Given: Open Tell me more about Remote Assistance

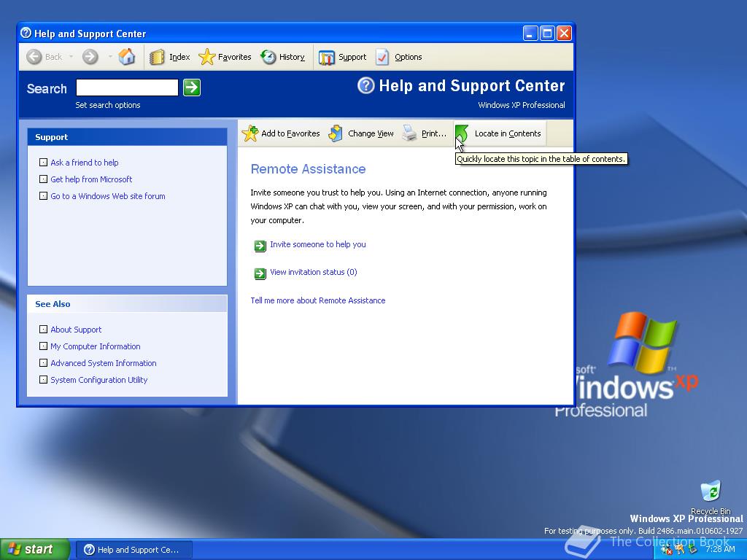Looking at the screenshot, I should coord(318,300).
